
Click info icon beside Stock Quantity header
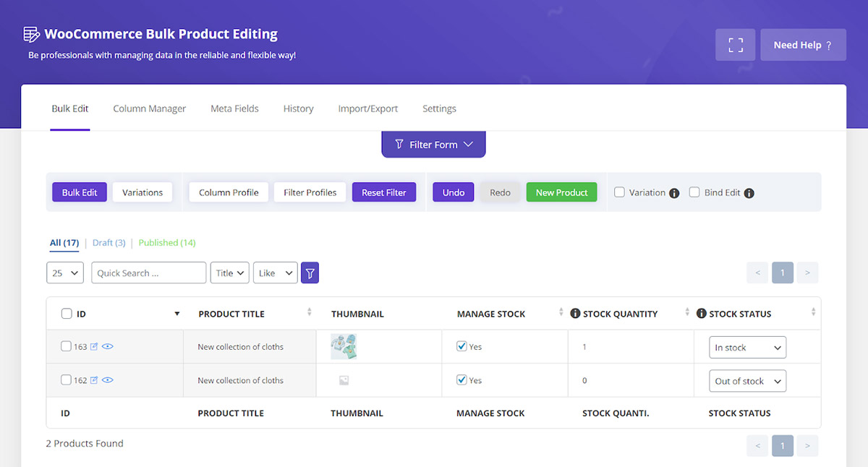pyautogui.click(x=576, y=314)
